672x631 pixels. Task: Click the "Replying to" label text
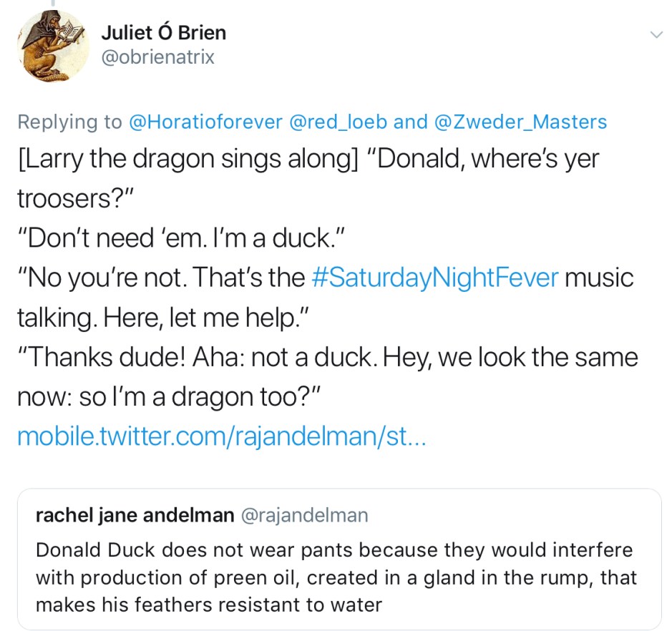69,122
